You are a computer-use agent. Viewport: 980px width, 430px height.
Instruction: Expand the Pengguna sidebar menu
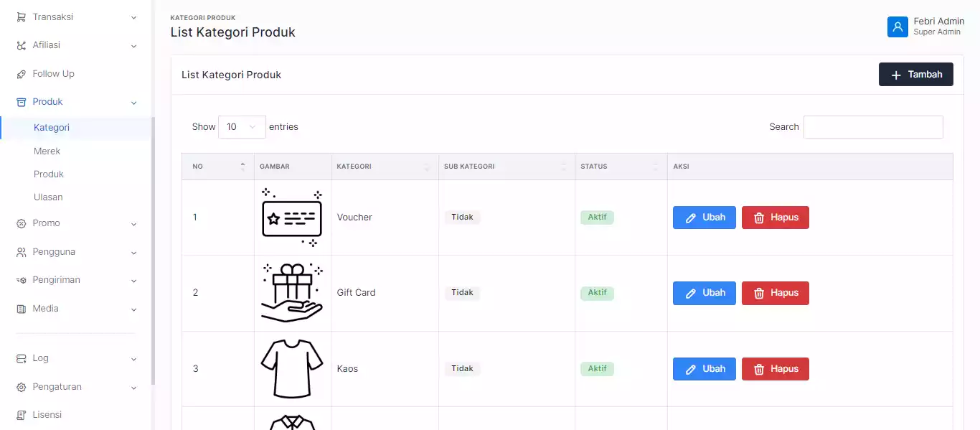(76, 252)
